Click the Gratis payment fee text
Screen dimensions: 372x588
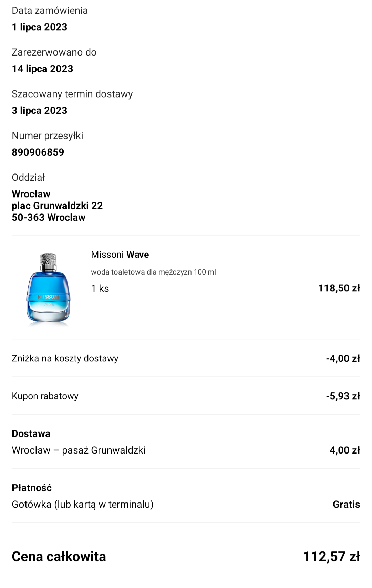tap(346, 504)
